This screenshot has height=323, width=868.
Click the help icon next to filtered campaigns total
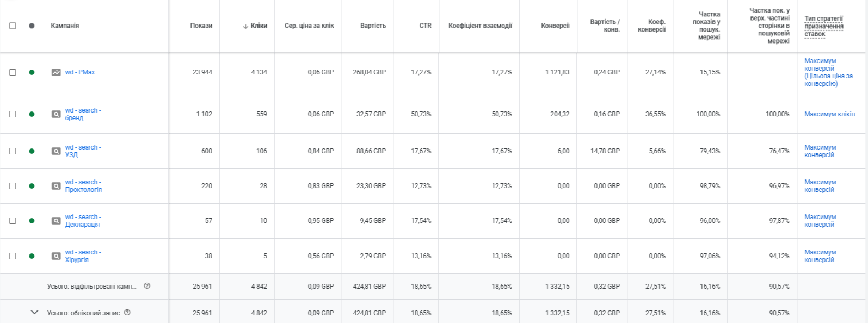[147, 286]
